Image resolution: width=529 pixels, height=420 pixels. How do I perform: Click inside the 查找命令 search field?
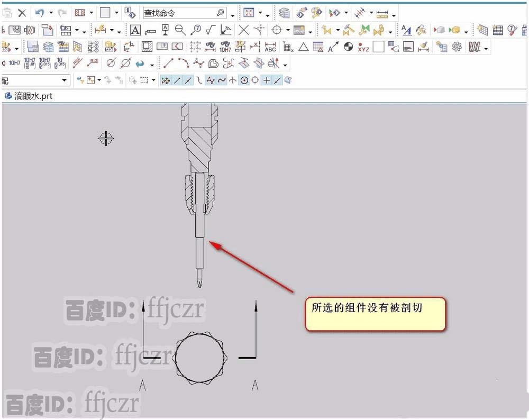pos(175,12)
